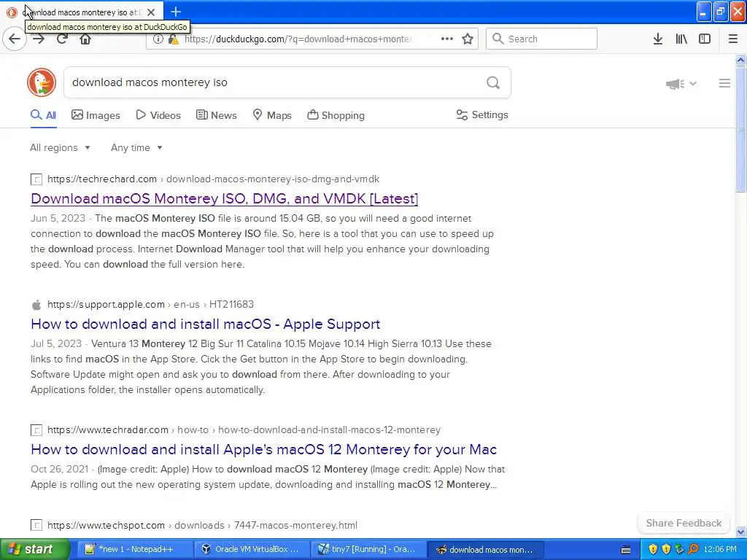Screen dimensions: 747x560
Task: Go back with the browser Back arrow
Action: tap(15, 39)
